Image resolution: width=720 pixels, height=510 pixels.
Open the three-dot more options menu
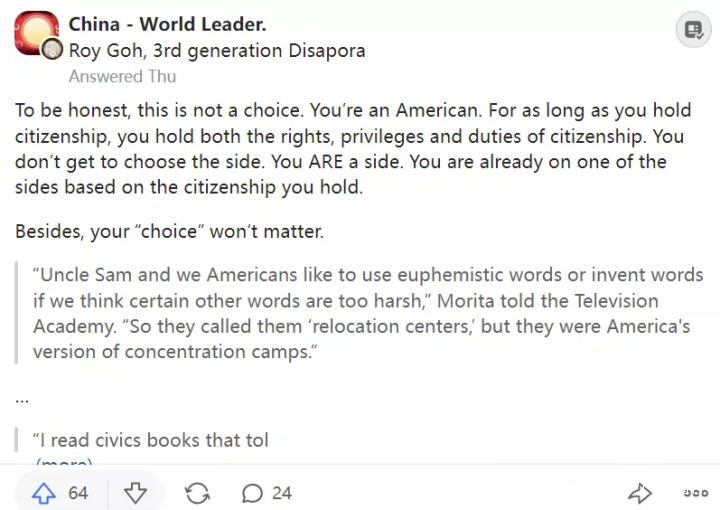click(x=695, y=493)
